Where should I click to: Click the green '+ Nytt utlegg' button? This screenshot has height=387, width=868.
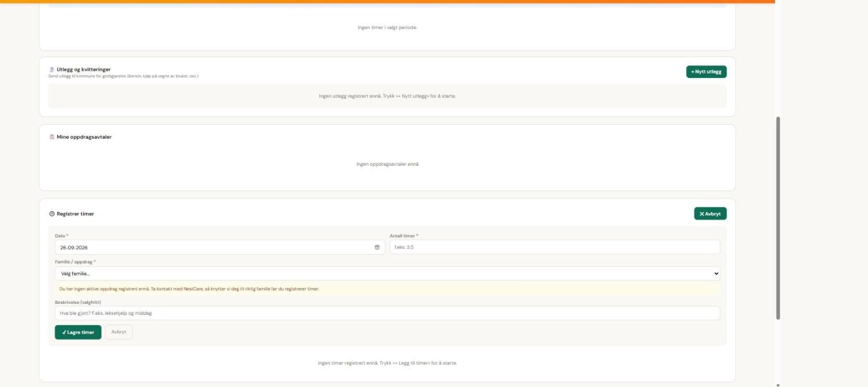click(706, 72)
